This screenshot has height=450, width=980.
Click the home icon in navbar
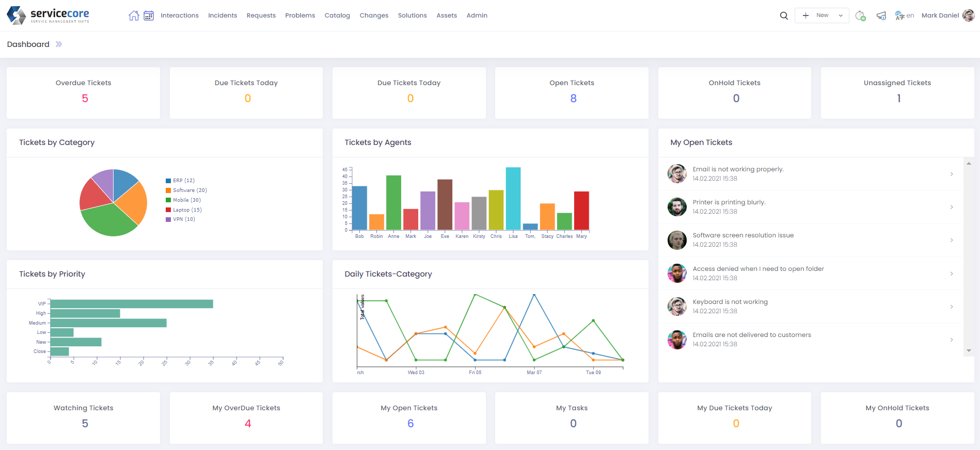[x=134, y=15]
